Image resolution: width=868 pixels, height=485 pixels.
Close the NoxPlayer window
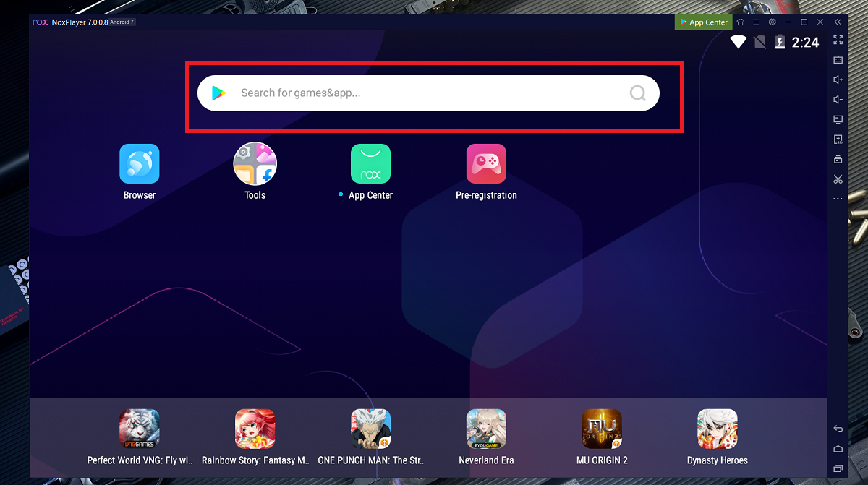[820, 22]
